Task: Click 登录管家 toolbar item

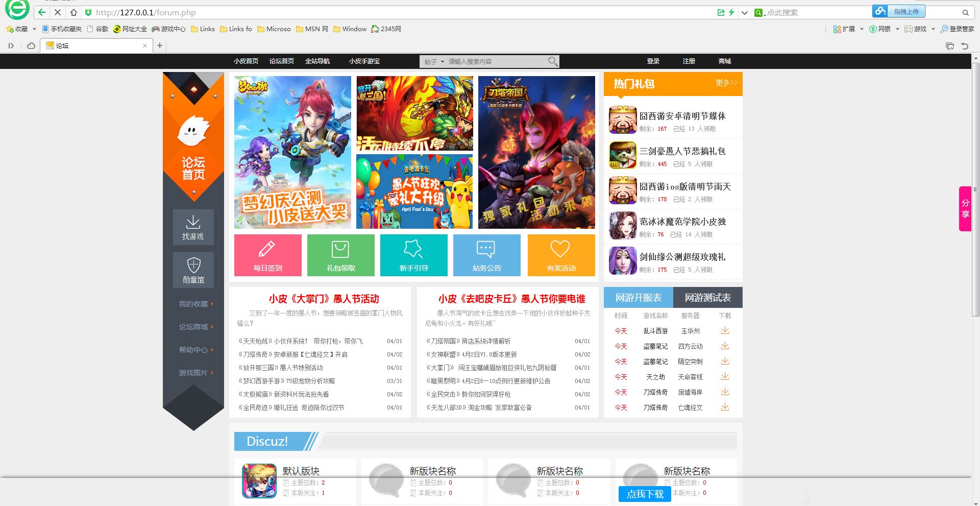Action: point(958,29)
